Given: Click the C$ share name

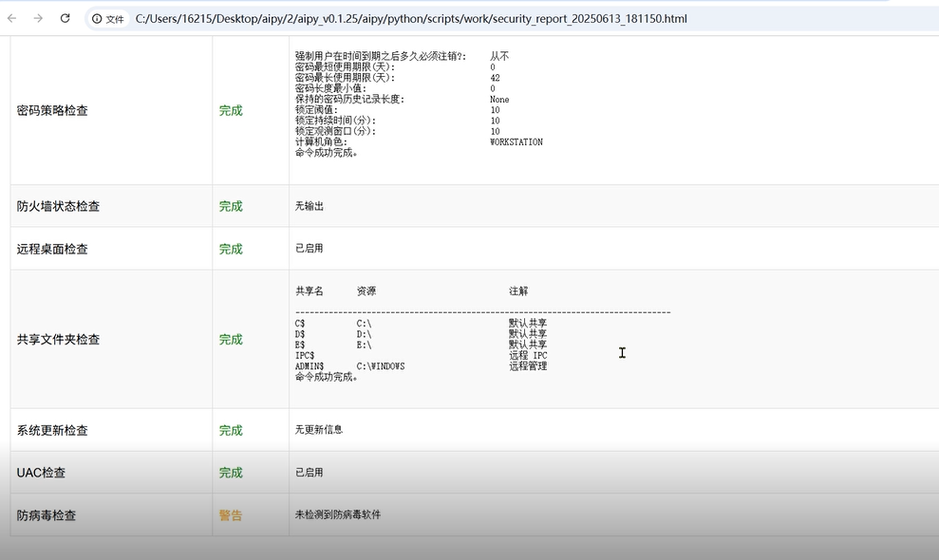Looking at the screenshot, I should point(300,324).
